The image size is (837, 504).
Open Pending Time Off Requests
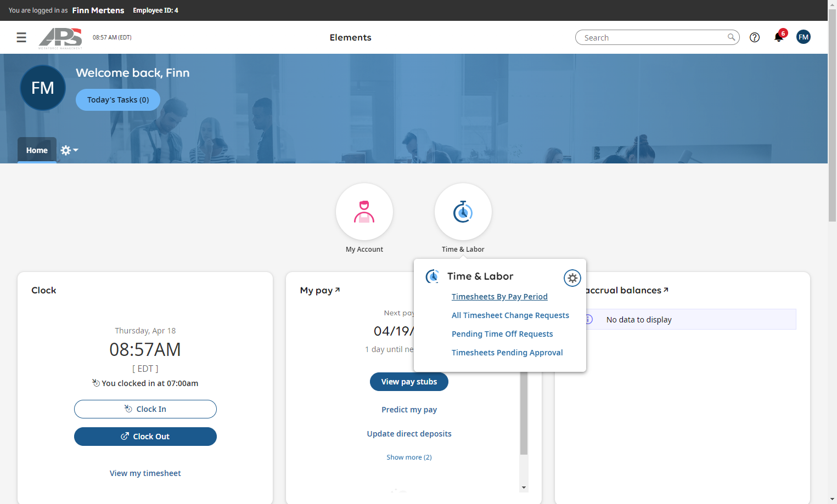pyautogui.click(x=502, y=334)
